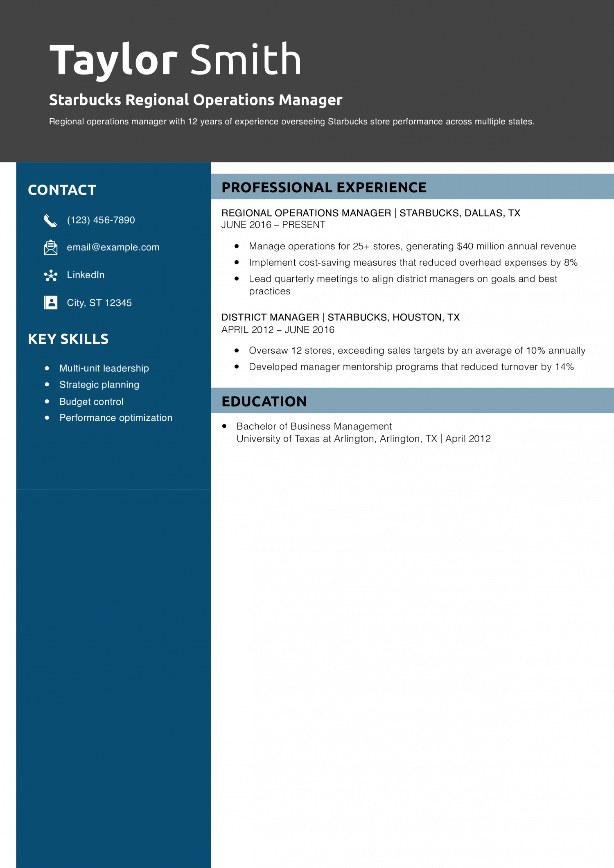Select the Multi-unit leadership skill

click(x=104, y=368)
